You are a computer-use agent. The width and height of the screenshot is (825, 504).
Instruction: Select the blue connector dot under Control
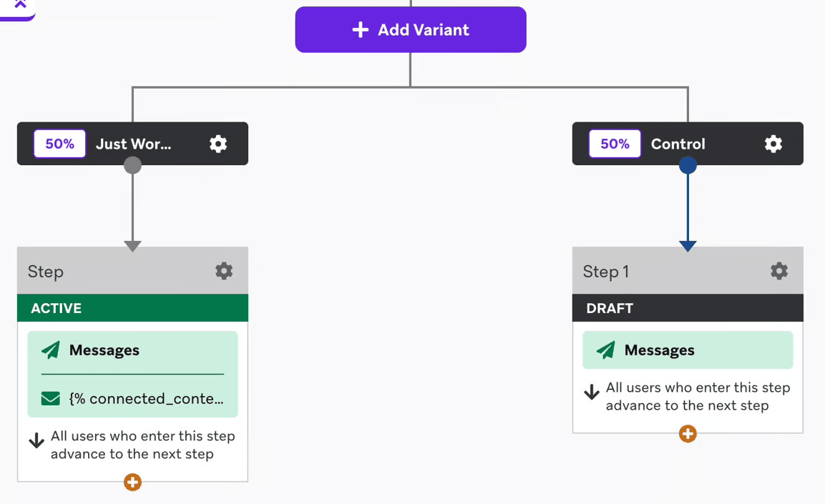[688, 166]
